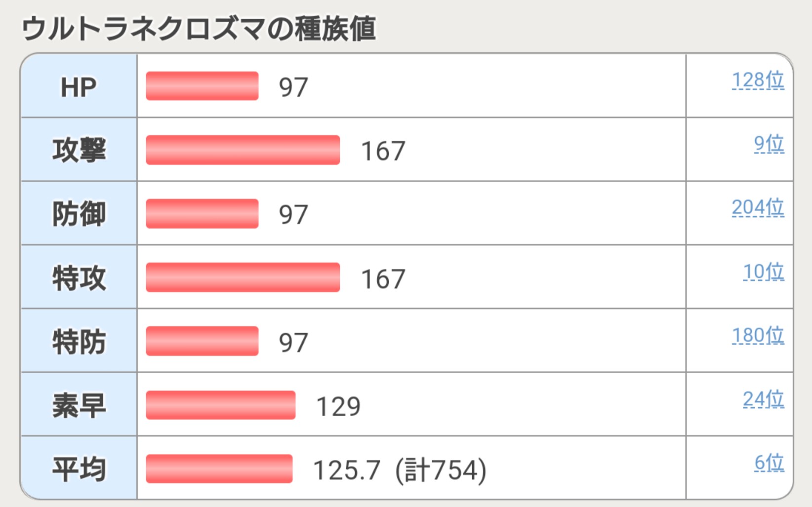This screenshot has width=812, height=507.
Task: Follow the 10位 special attack ranking link
Action: coord(763,272)
